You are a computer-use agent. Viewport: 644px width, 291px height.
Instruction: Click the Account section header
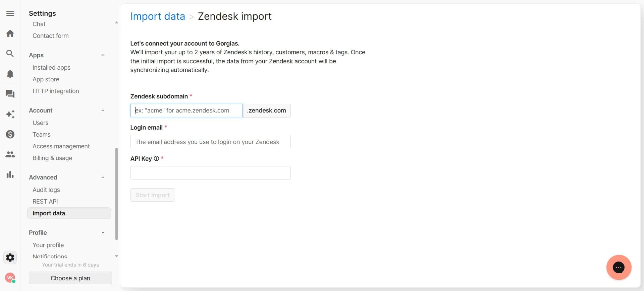point(41,111)
